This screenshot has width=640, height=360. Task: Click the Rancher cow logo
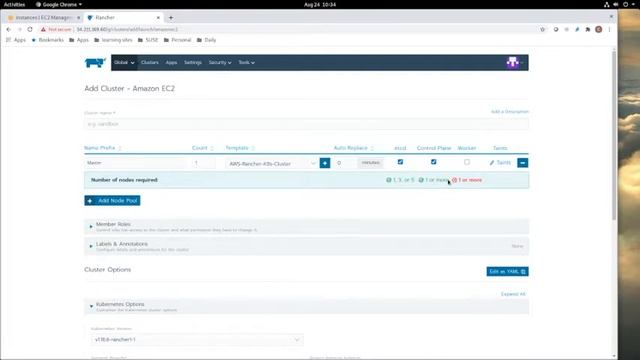(95, 62)
